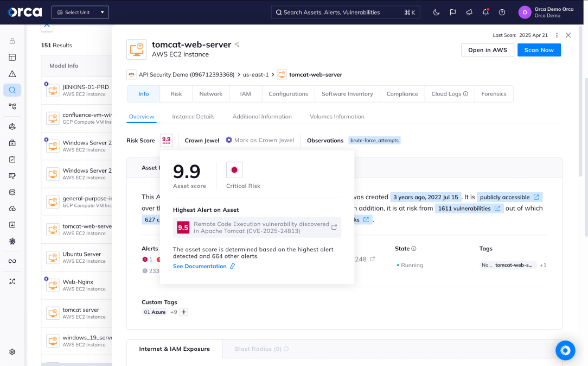Expand the +9 custom tags

(x=174, y=312)
